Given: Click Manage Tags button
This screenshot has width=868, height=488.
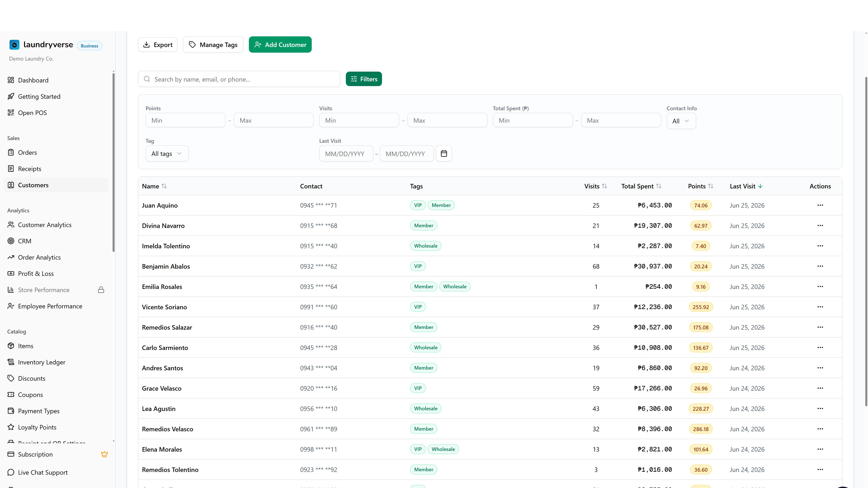Looking at the screenshot, I should (x=213, y=45).
